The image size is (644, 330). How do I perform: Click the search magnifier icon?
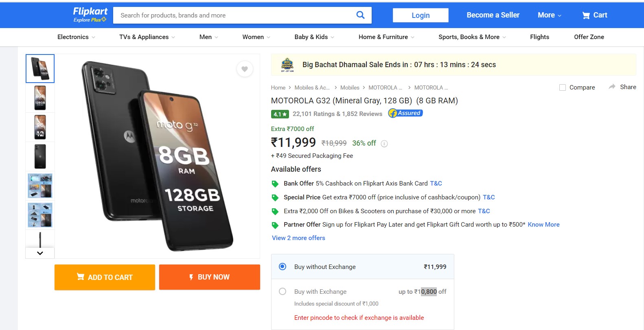(360, 15)
